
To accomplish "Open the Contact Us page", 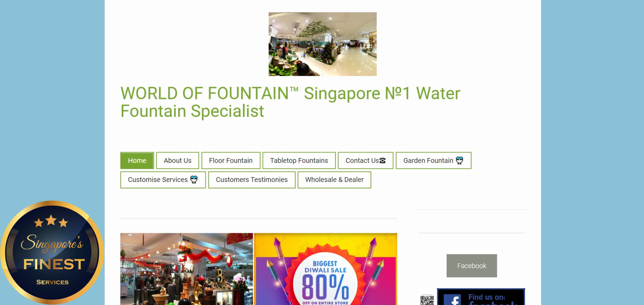I will pyautogui.click(x=365, y=161).
